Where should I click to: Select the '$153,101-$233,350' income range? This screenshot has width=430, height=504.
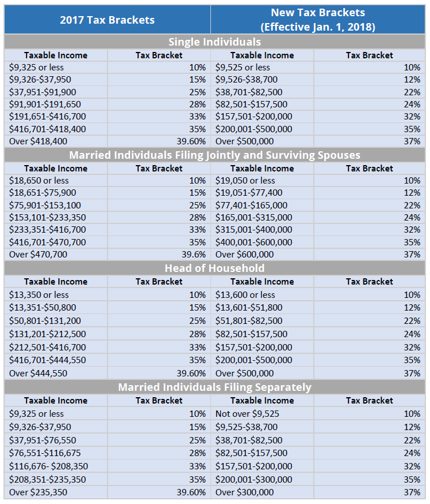tap(47, 218)
